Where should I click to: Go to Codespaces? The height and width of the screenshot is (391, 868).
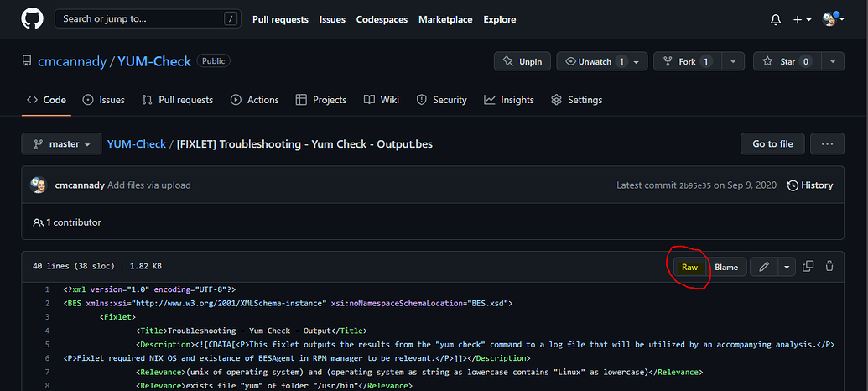(382, 19)
